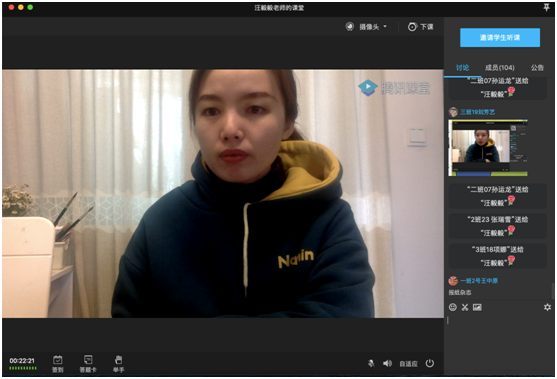Screen dimensions: 557x379
Task: Click the arrow beside 摄像头
Action: [385, 27]
